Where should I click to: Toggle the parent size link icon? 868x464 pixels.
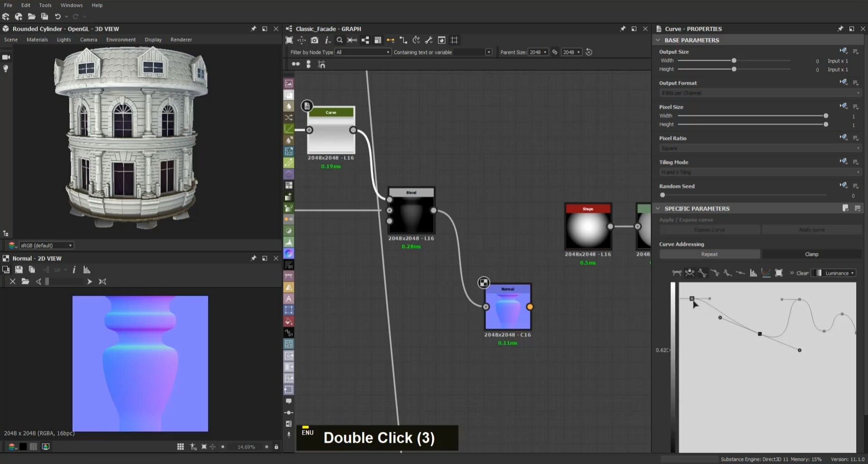coord(555,52)
